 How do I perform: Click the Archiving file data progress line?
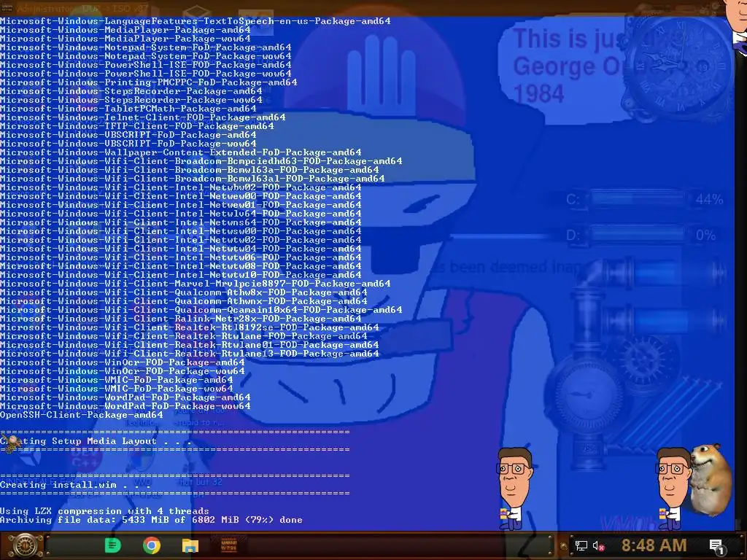coord(151,519)
